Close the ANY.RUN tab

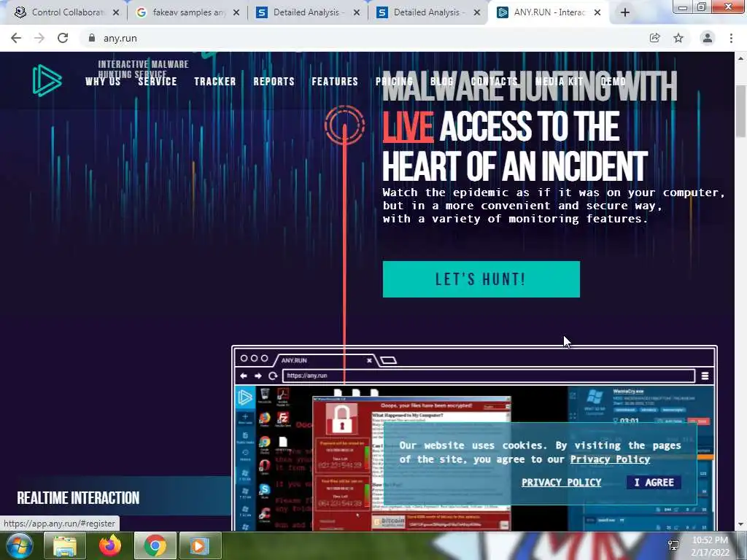[597, 13]
